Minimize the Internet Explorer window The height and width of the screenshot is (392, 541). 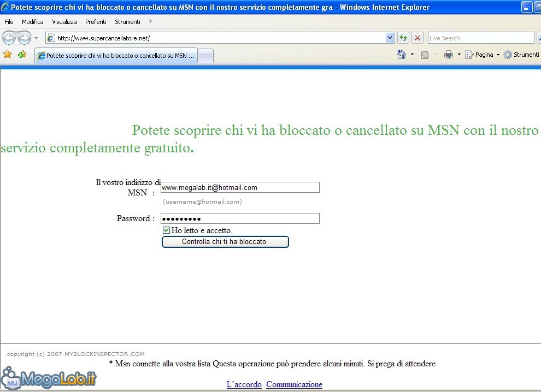click(x=526, y=7)
